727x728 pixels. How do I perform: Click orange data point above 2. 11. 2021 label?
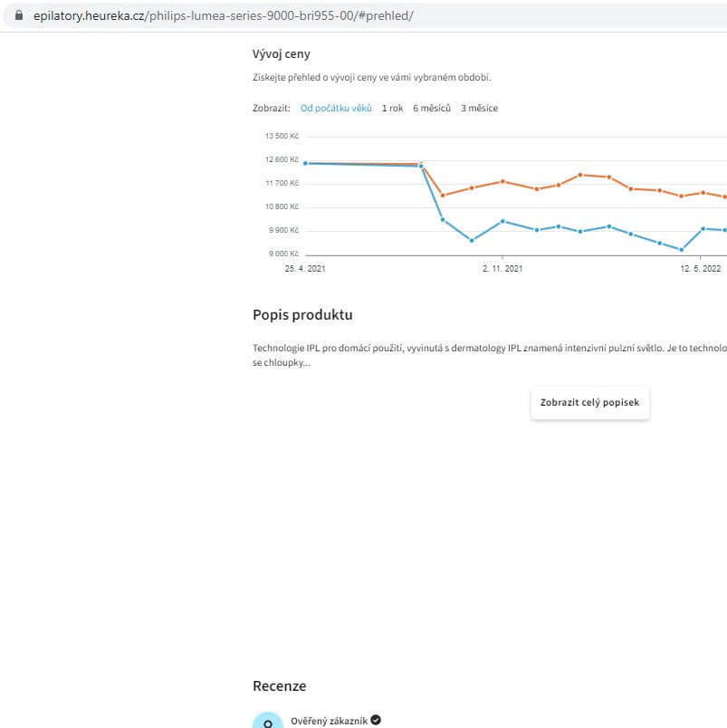(502, 181)
